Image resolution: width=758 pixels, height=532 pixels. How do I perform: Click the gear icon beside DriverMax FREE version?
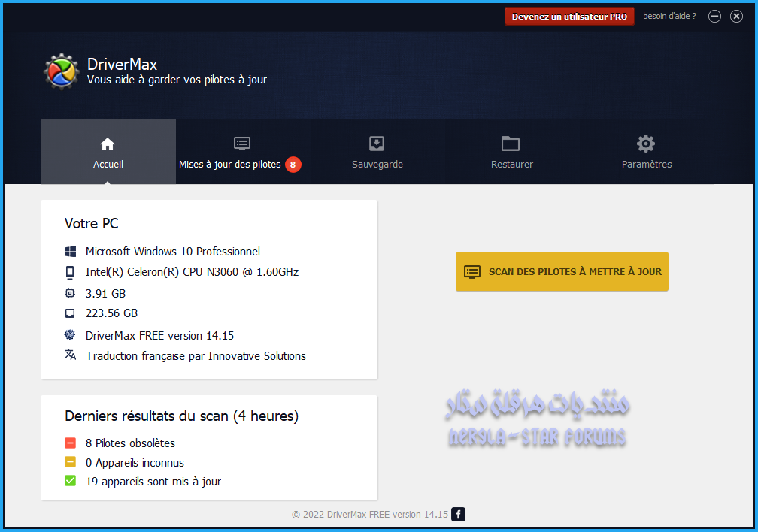(x=70, y=334)
